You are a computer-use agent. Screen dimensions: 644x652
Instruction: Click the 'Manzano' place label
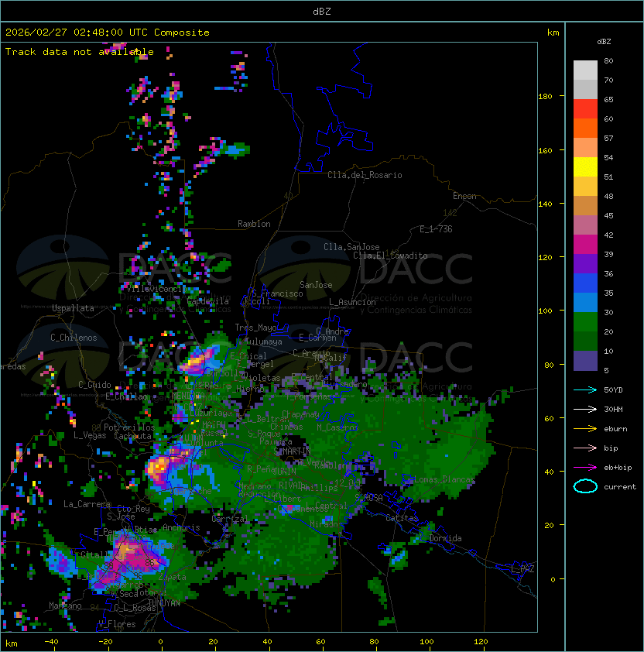[x=65, y=606]
